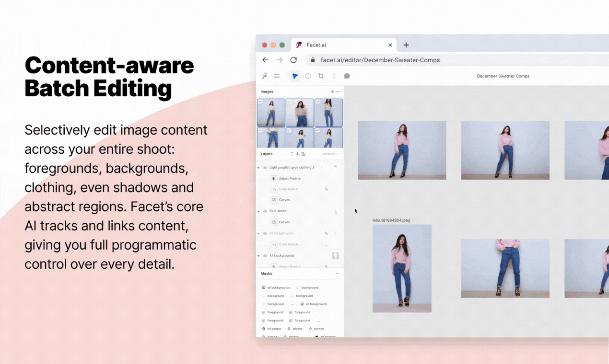Click the export icon in Layers header
The width and height of the screenshot is (609, 364).
coord(297,154)
